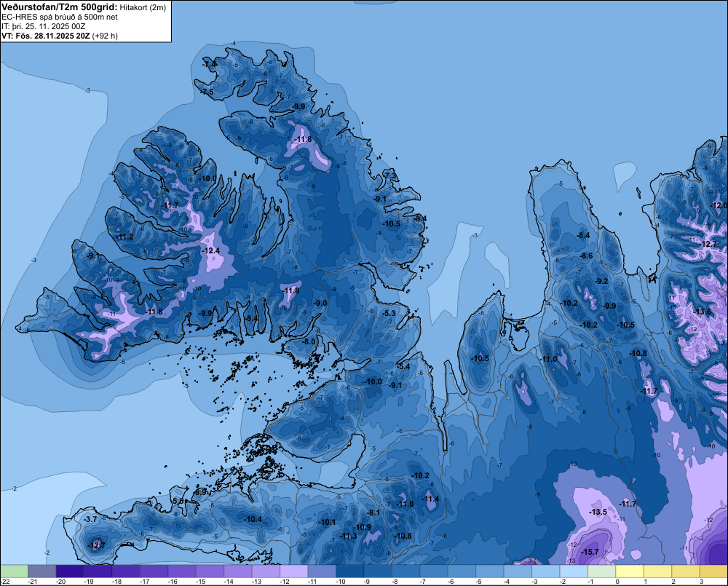728x586 pixels.
Task: Select the -5.3 temperature value
Action: tap(389, 314)
